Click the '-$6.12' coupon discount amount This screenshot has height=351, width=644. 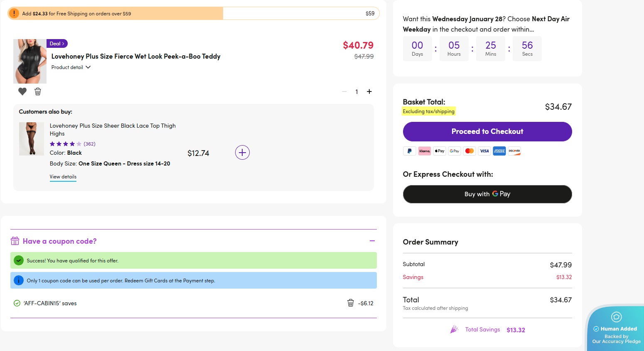[366, 303]
